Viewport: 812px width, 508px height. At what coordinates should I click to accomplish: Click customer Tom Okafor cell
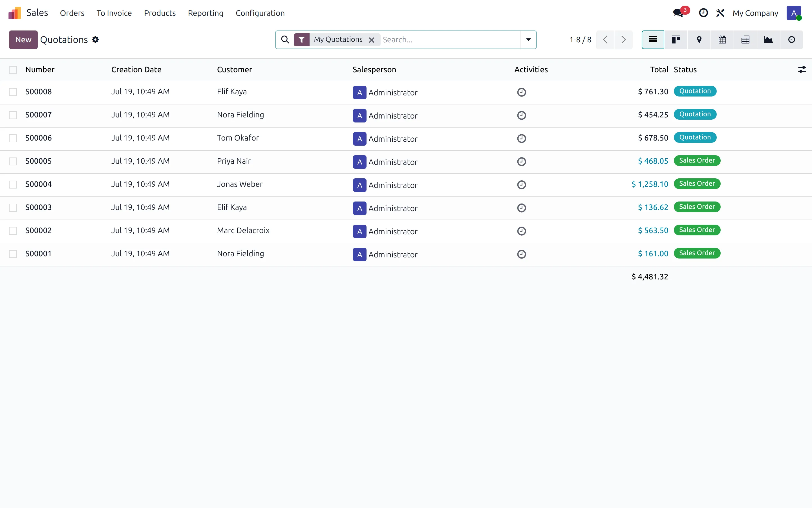point(238,138)
